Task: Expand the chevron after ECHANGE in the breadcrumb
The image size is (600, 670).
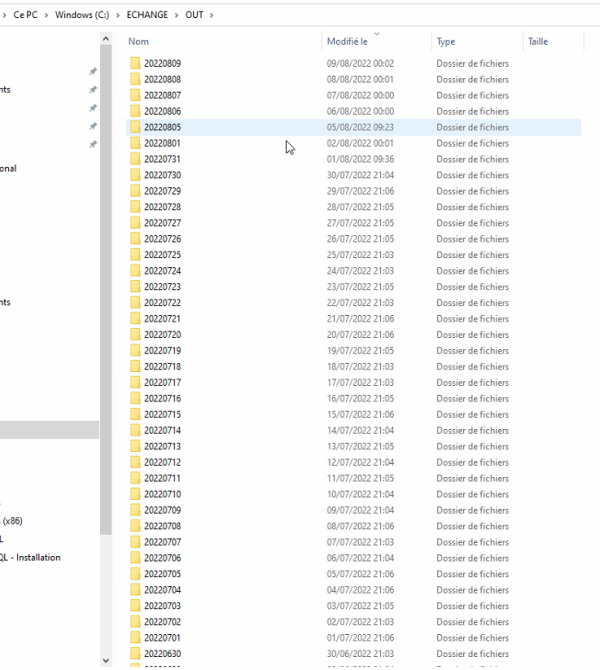Action: click(x=174, y=15)
